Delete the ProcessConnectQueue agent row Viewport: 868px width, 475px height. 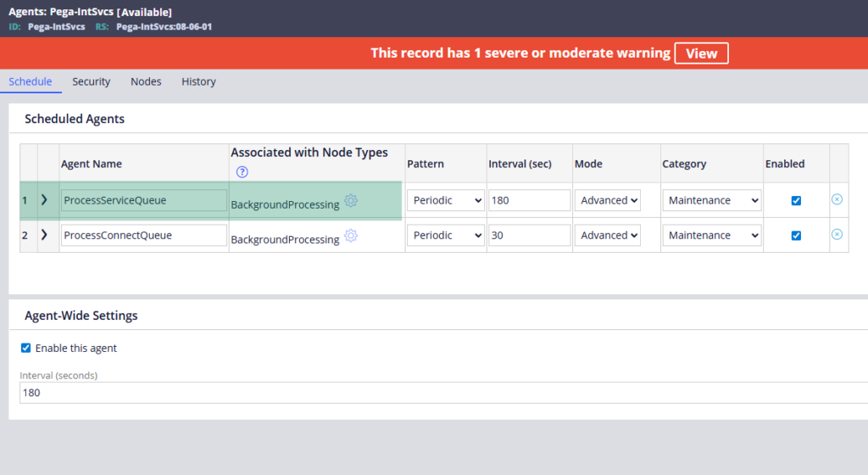(837, 234)
